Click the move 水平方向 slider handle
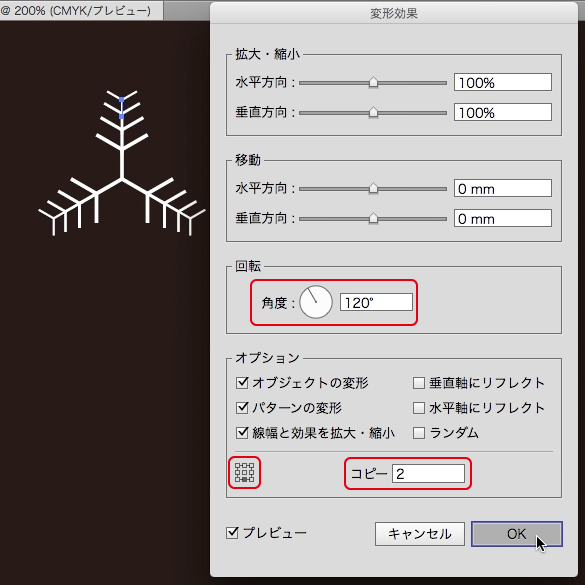The image size is (585, 585). [373, 188]
